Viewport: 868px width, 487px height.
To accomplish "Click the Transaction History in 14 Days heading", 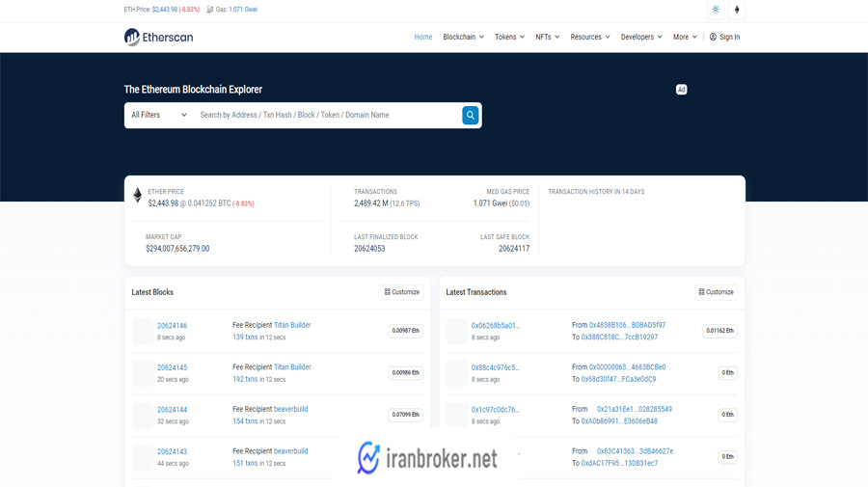I will coord(596,192).
